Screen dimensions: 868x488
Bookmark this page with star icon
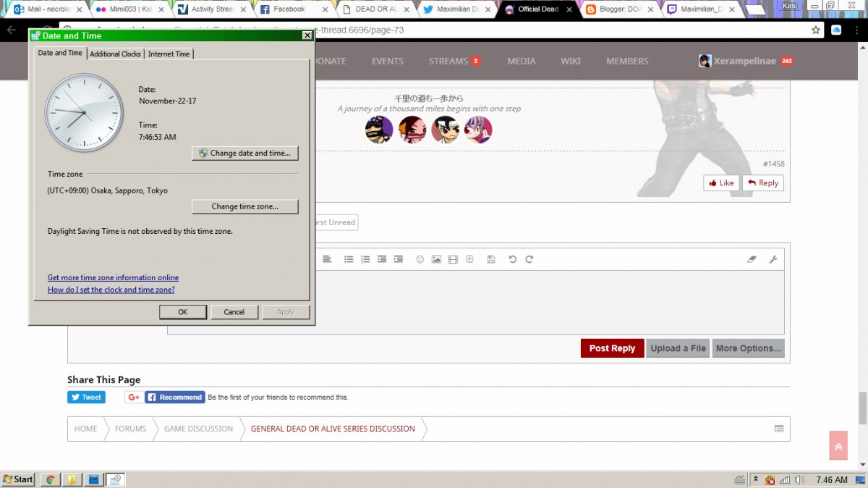click(x=816, y=30)
